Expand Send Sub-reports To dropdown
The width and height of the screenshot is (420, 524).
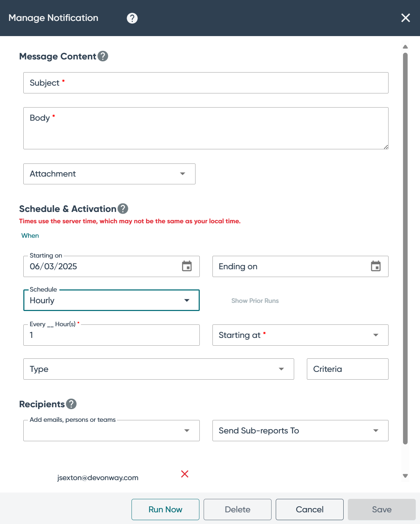(x=300, y=431)
